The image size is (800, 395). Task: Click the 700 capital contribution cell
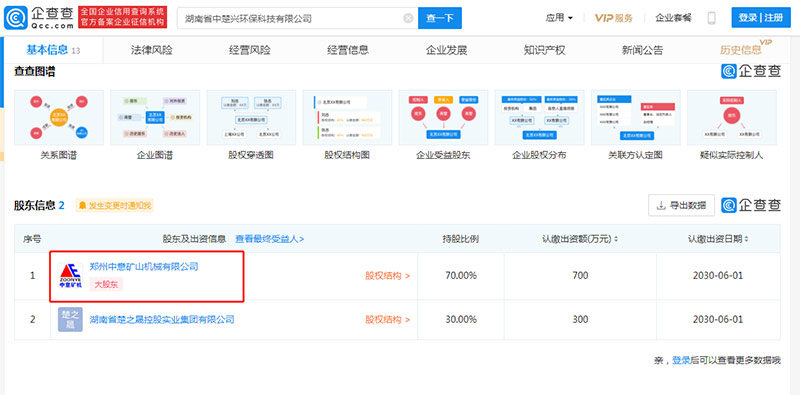pos(580,276)
